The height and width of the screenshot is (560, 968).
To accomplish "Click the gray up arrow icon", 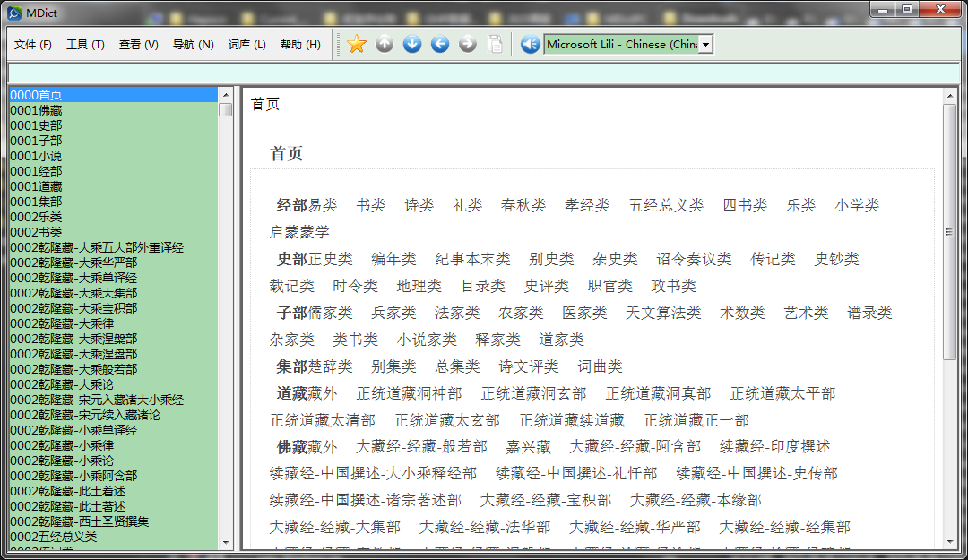I will point(385,44).
